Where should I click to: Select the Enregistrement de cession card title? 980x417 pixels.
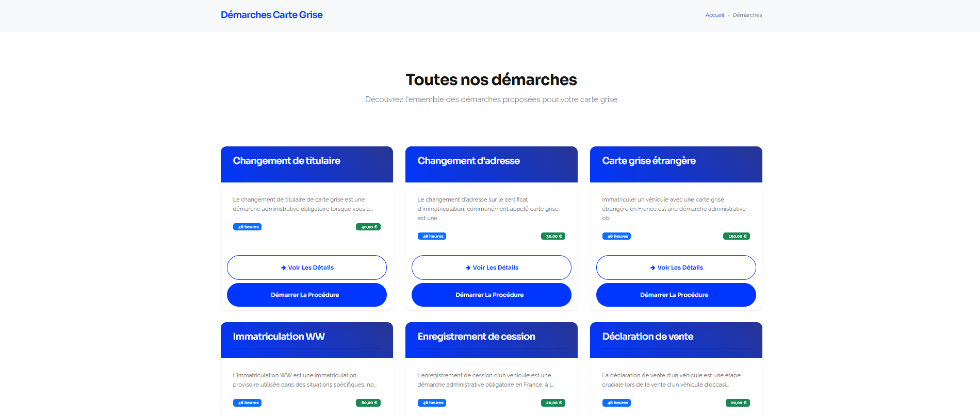click(x=476, y=337)
